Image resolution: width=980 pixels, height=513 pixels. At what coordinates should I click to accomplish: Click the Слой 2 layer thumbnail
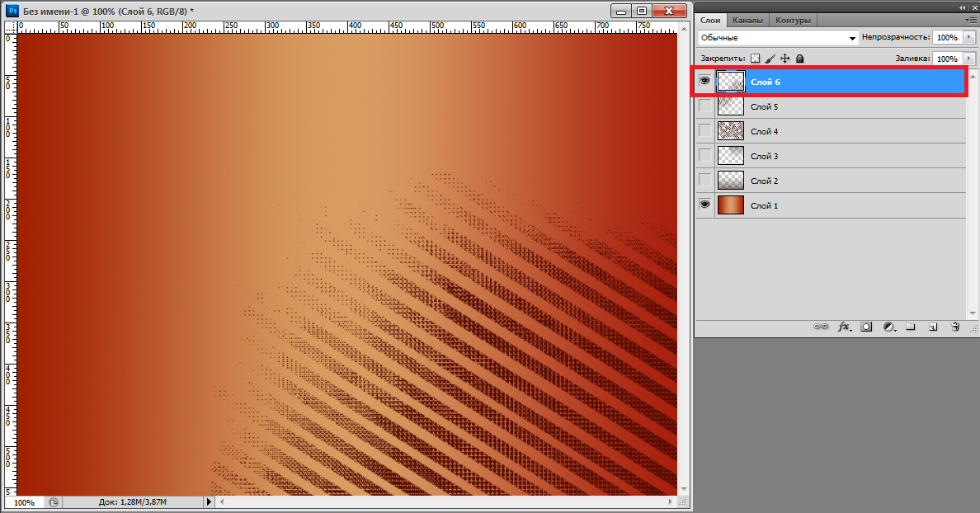tap(731, 180)
